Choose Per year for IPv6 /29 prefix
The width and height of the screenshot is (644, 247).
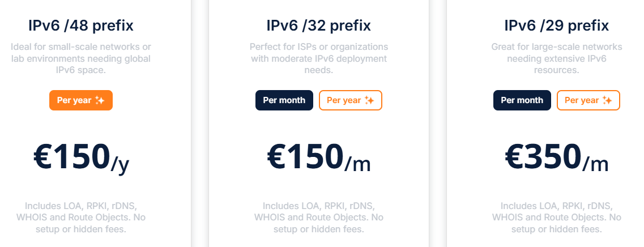(588, 100)
